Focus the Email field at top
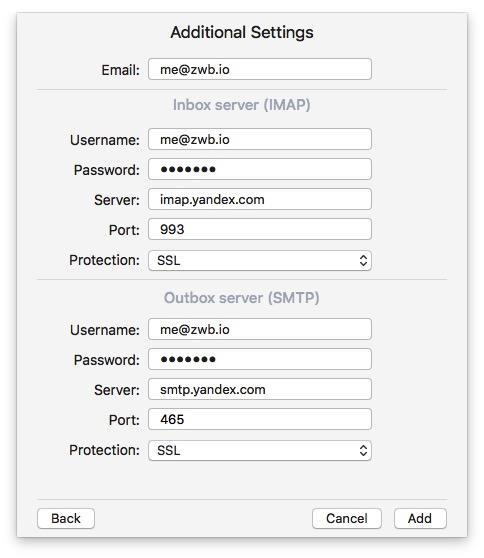The image size is (484, 558). (260, 69)
